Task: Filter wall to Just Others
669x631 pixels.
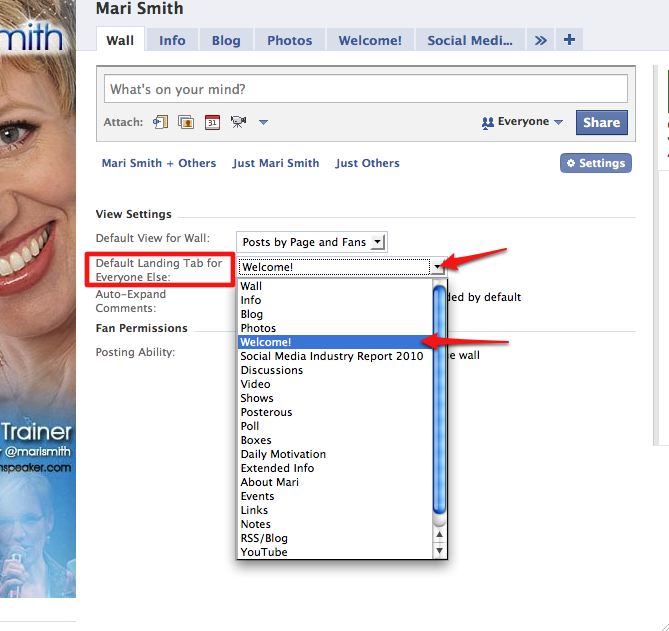Action: pyautogui.click(x=367, y=163)
